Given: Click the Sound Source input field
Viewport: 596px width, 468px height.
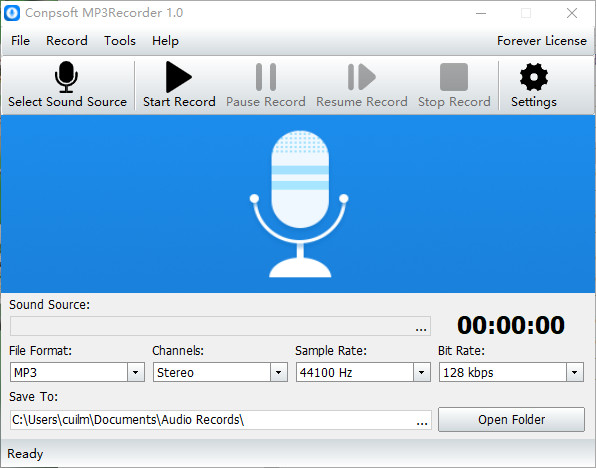Looking at the screenshot, I should click(220, 326).
